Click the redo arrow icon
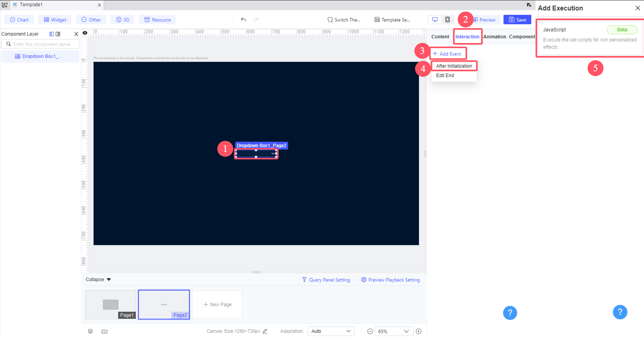 pos(256,19)
